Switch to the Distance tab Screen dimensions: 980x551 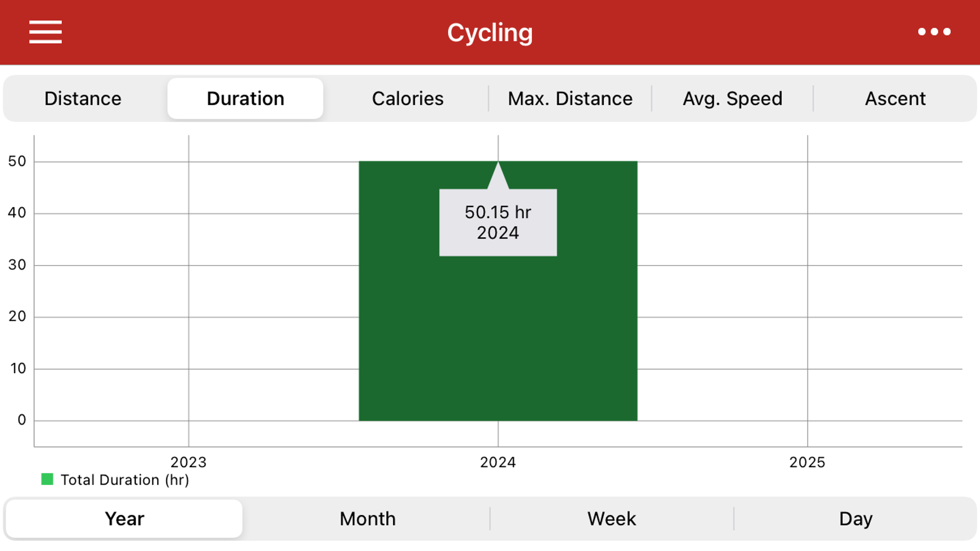tap(83, 99)
